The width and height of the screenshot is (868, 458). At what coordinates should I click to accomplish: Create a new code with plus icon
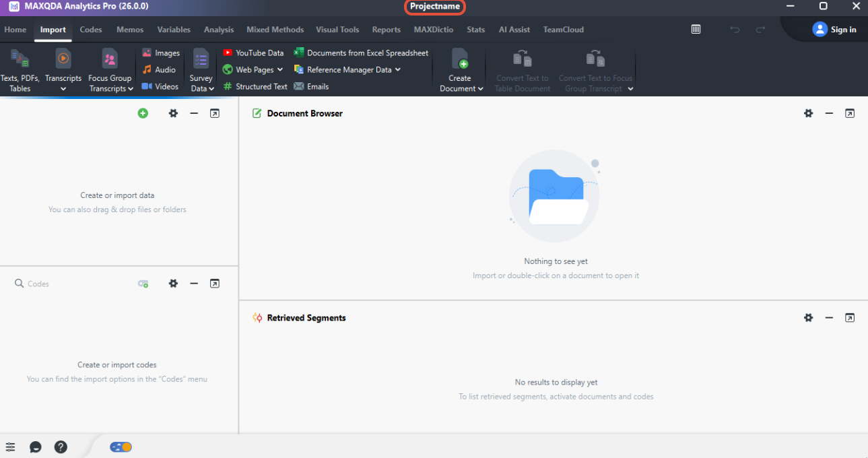tap(143, 284)
